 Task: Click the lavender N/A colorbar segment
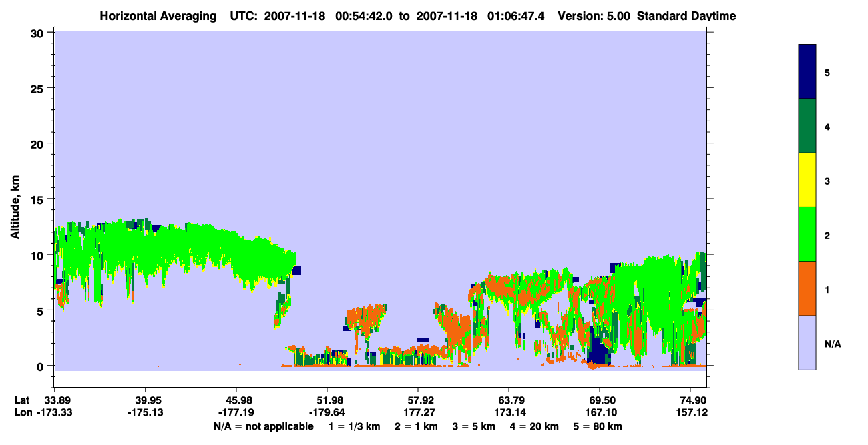[x=807, y=342]
